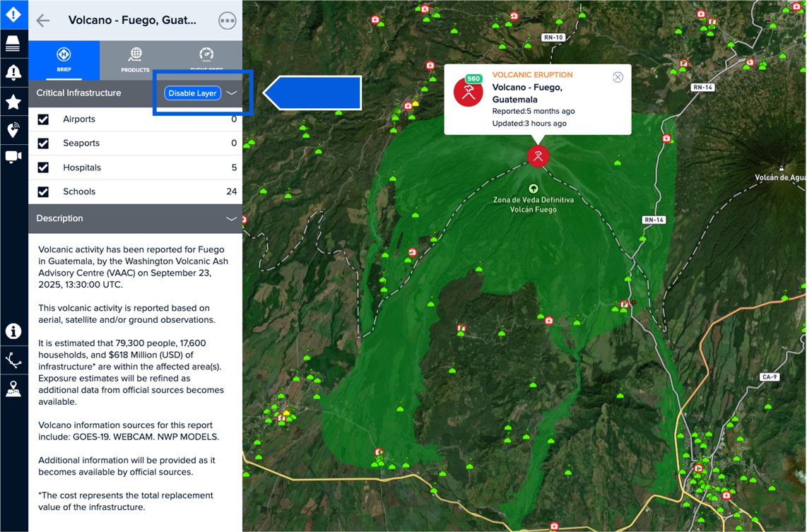The image size is (807, 532).
Task: Switch to the Products tab
Action: pyautogui.click(x=136, y=60)
